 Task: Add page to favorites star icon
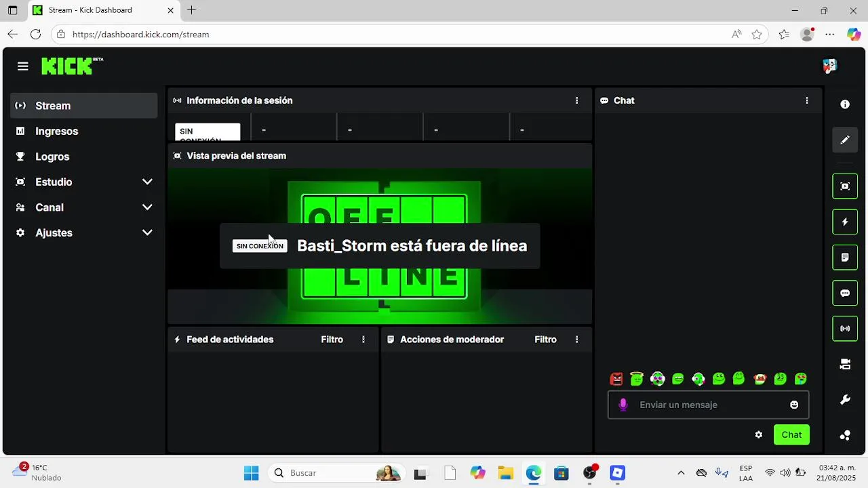pos(757,34)
